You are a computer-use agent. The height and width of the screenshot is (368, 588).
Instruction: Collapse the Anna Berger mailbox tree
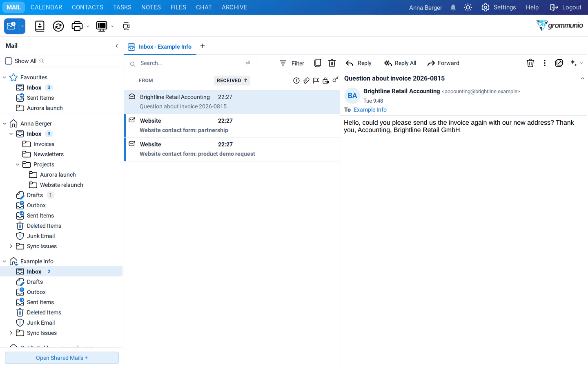[4, 123]
